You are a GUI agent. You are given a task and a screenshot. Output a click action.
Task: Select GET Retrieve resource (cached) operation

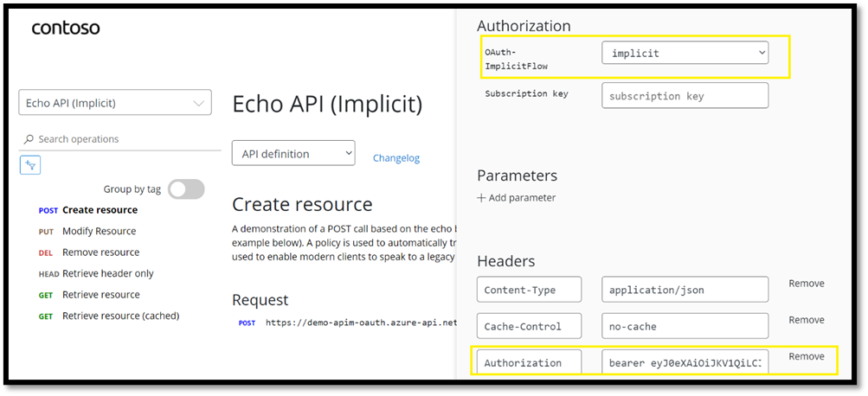click(x=109, y=316)
